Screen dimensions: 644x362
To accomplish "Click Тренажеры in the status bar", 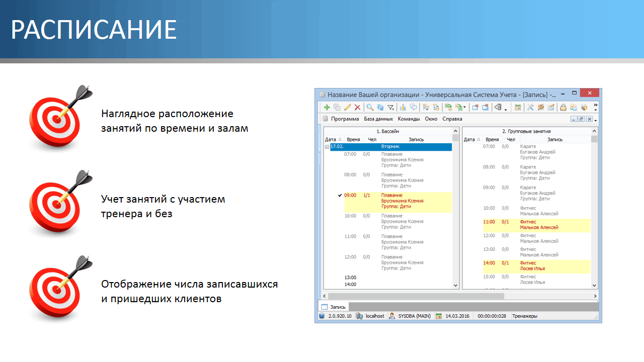I will (525, 316).
